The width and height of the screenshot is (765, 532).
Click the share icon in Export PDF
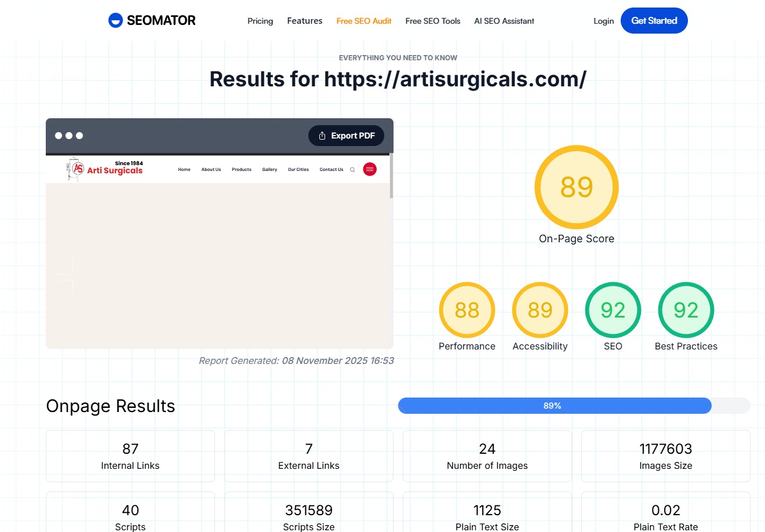click(322, 136)
